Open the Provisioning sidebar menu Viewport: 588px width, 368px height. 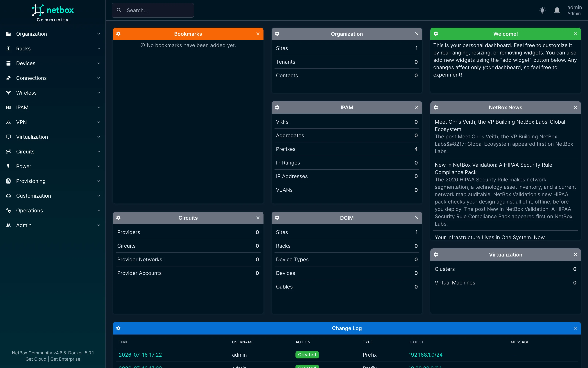coord(53,181)
